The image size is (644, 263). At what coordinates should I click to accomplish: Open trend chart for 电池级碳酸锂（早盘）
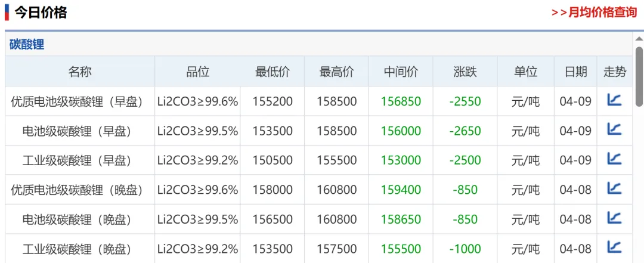click(614, 129)
